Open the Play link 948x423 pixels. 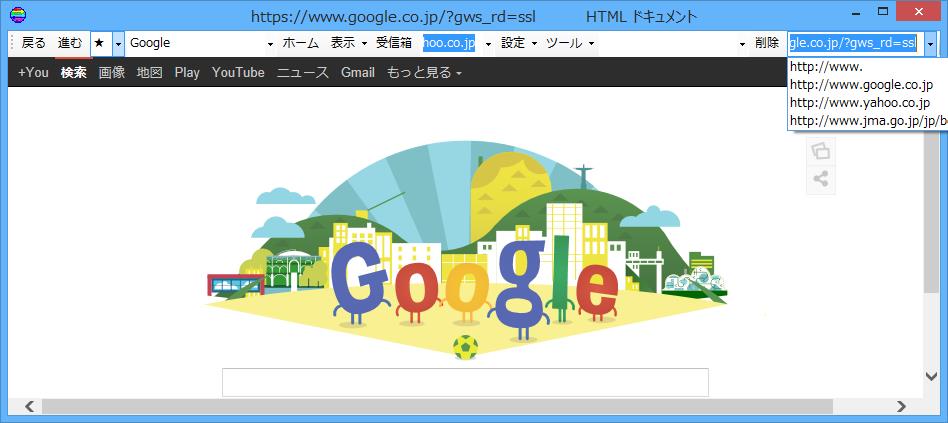[187, 73]
